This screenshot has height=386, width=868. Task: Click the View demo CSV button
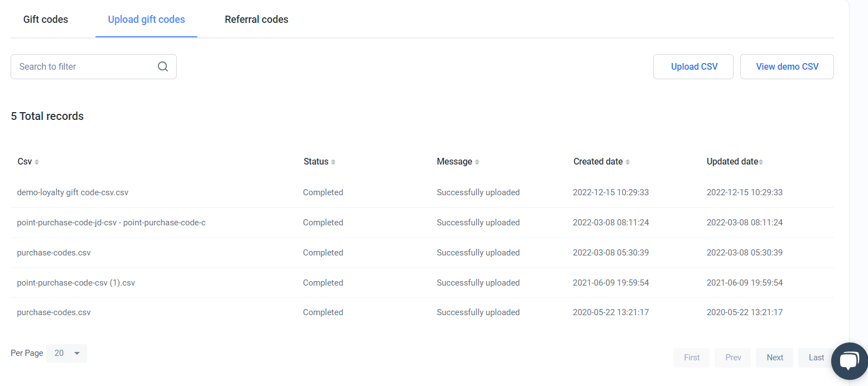pos(787,67)
